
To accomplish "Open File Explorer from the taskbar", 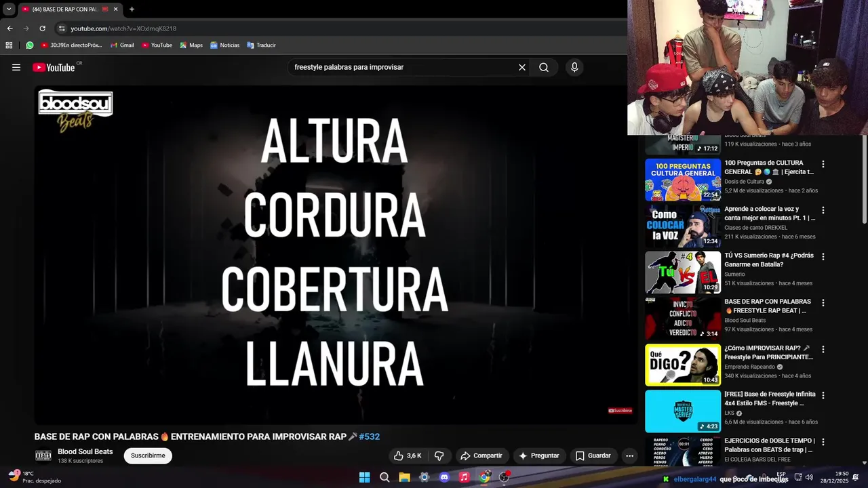I will (x=404, y=477).
